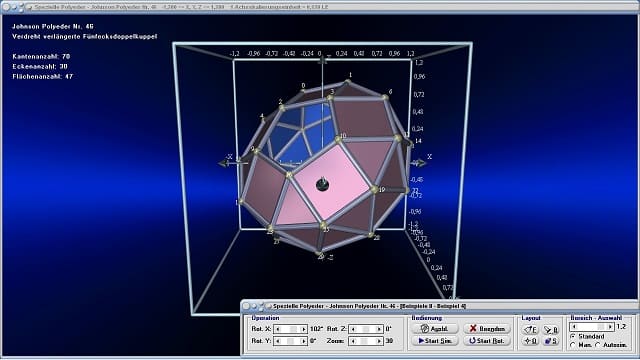This screenshot has width=640, height=360.
Task: Click the 'Johnson Polyeder Nr. 46' heading
Action: [53, 26]
